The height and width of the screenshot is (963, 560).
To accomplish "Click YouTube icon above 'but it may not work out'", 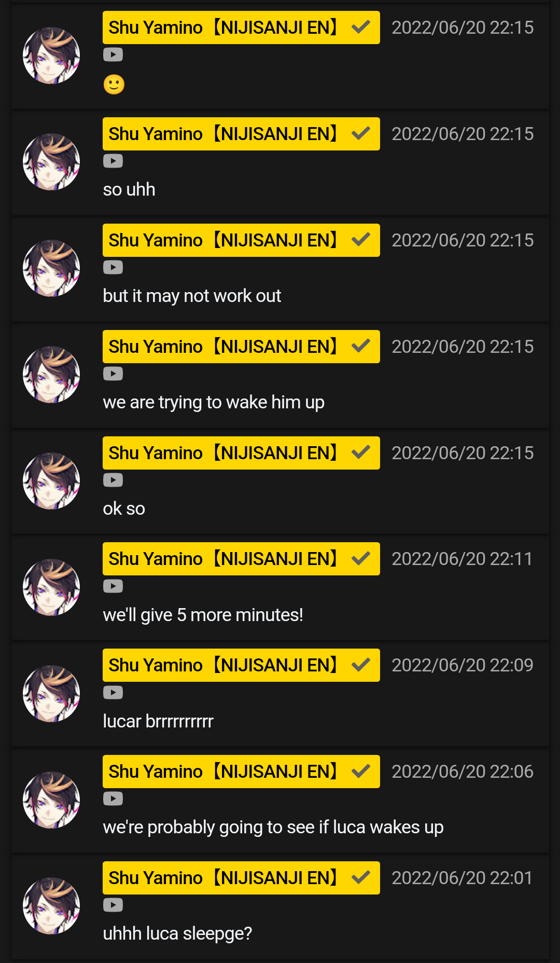I will tap(113, 267).
